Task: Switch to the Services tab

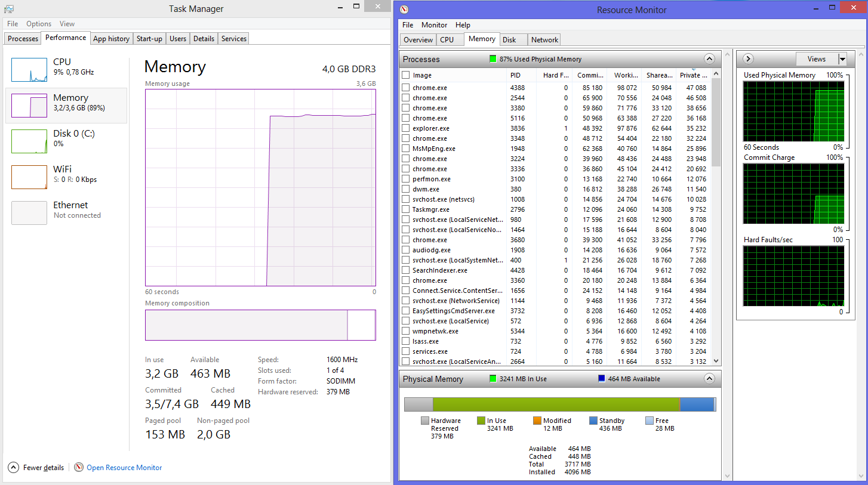Action: (x=233, y=39)
